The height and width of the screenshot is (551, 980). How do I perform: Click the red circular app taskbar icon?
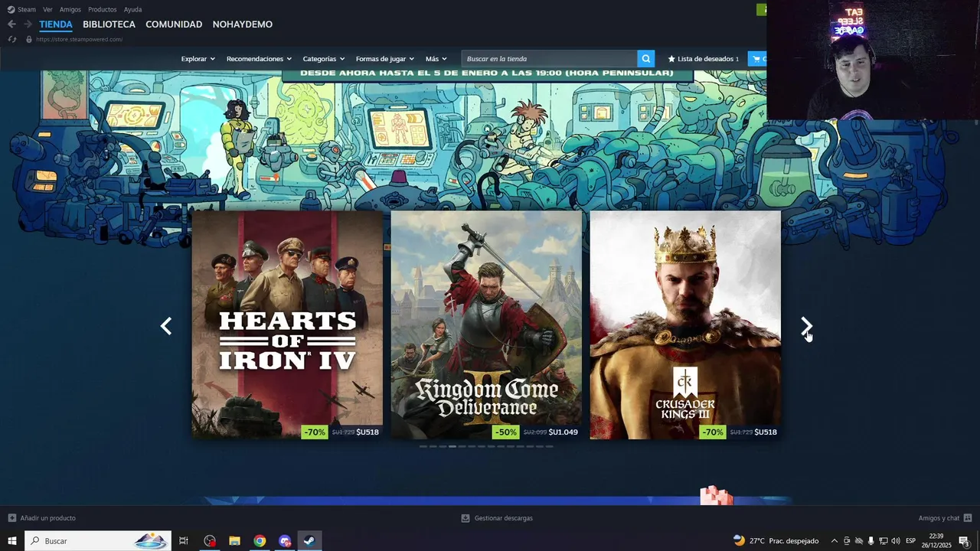click(210, 541)
